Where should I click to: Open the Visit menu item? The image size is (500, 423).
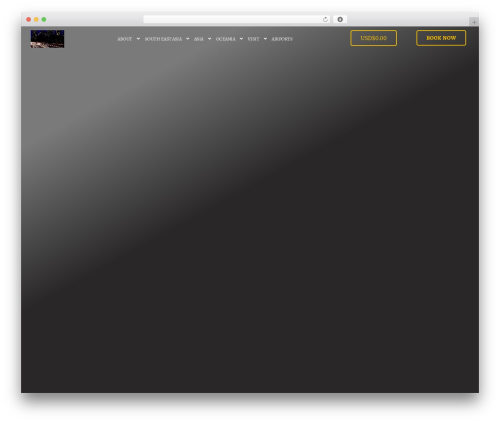(x=253, y=39)
